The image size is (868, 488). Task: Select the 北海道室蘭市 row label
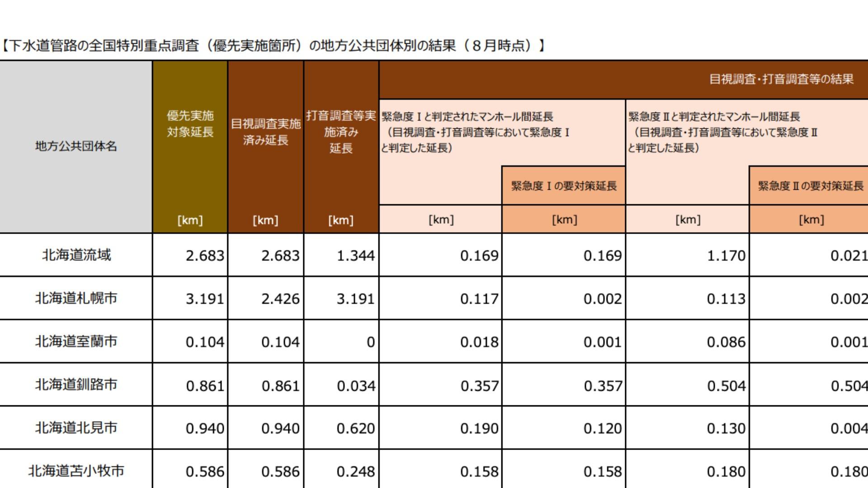(76, 341)
